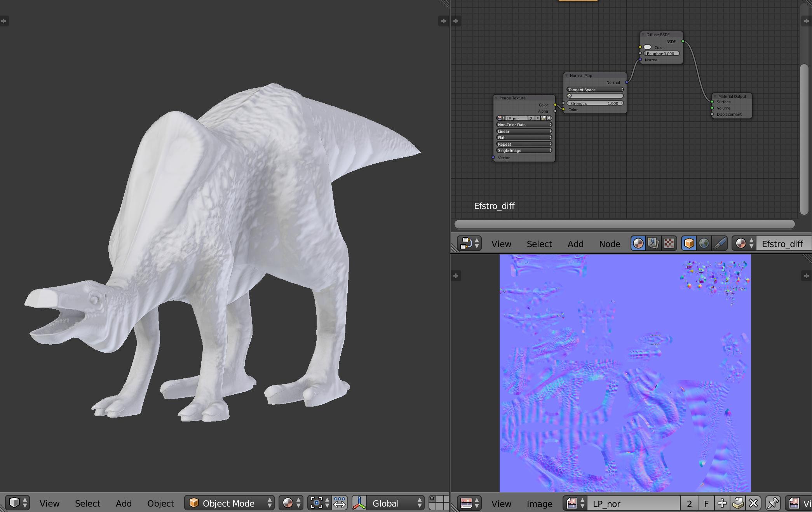The height and width of the screenshot is (512, 812).
Task: Click the UV map field in Normal Map
Action: [x=595, y=96]
